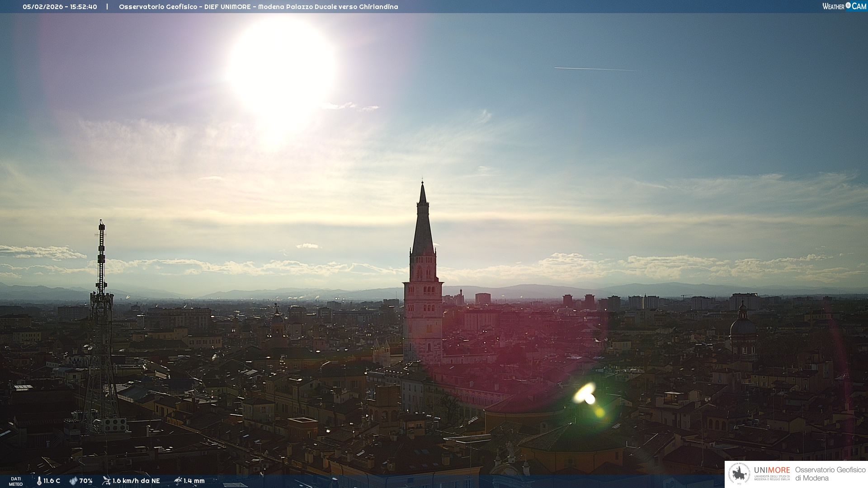This screenshot has width=868, height=488.
Task: Click Osservatorio Geofisico di Modena logo text
Action: [x=830, y=474]
